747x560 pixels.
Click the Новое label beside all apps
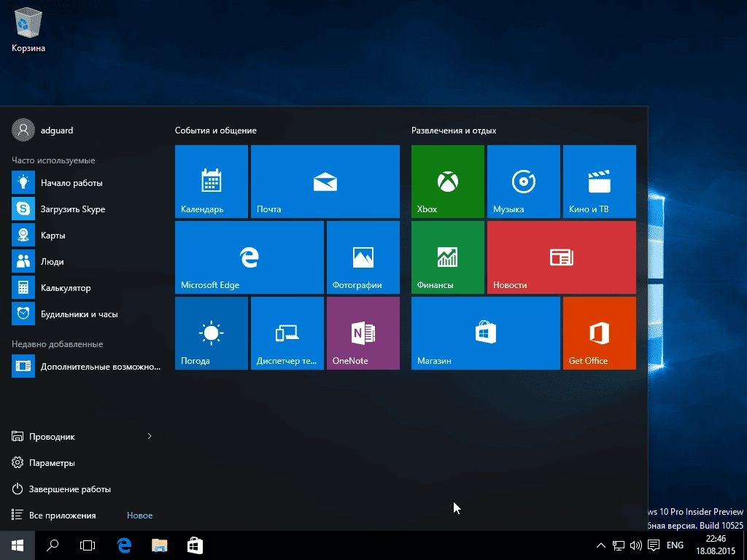[x=139, y=516]
